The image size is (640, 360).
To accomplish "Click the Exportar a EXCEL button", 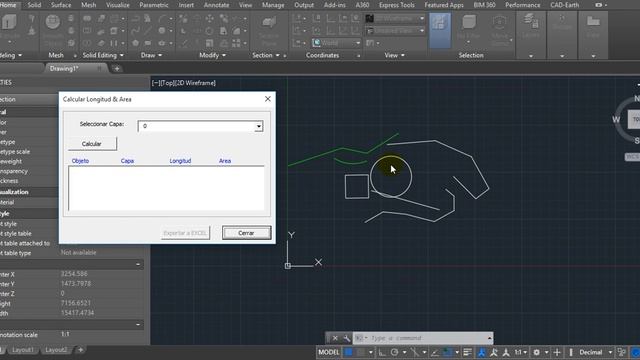I will pos(185,233).
